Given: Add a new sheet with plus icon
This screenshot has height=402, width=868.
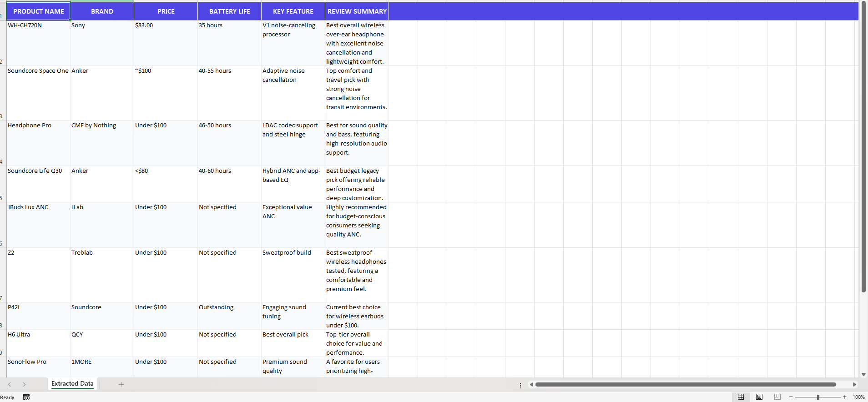Looking at the screenshot, I should [x=121, y=384].
